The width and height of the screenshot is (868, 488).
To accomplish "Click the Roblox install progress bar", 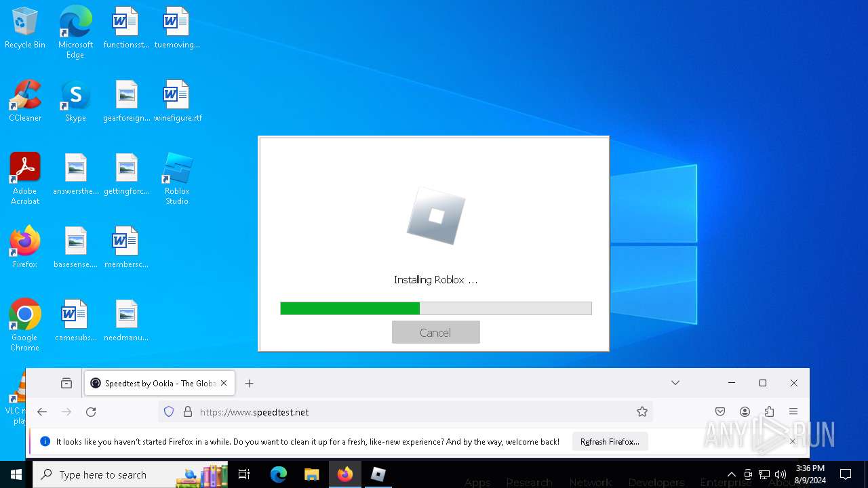I will click(x=436, y=308).
